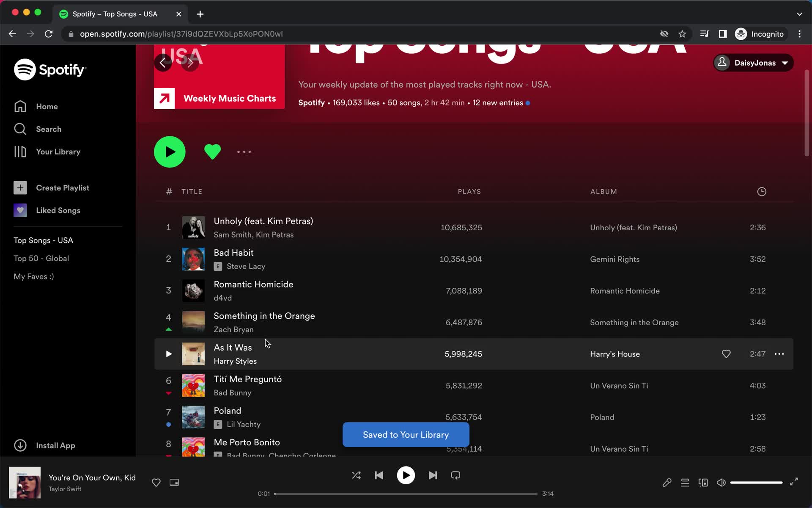812x508 pixels.
Task: Click the Create Playlist plus icon
Action: tap(20, 188)
